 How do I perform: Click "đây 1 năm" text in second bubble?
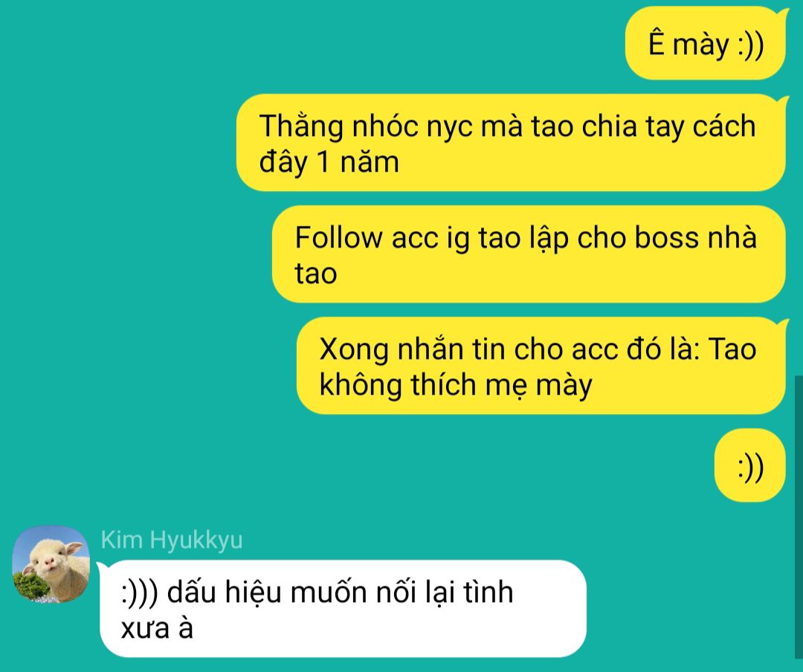click(x=329, y=162)
